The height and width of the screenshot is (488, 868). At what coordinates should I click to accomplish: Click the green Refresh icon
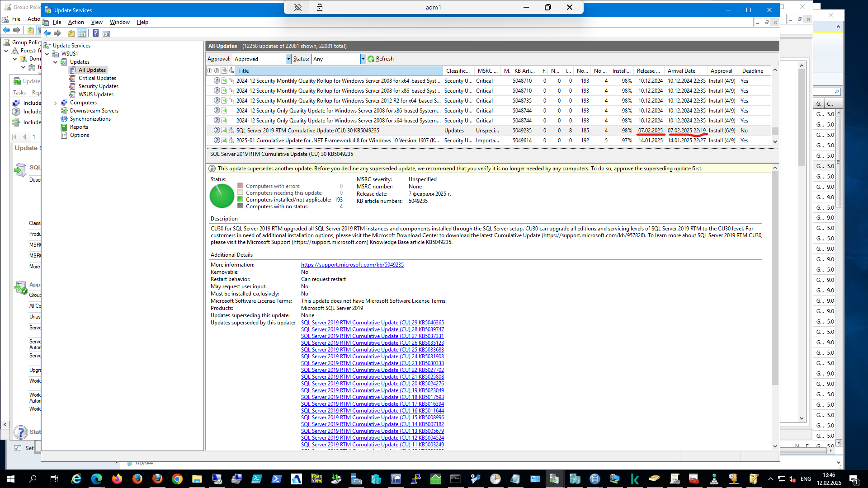pyautogui.click(x=371, y=59)
